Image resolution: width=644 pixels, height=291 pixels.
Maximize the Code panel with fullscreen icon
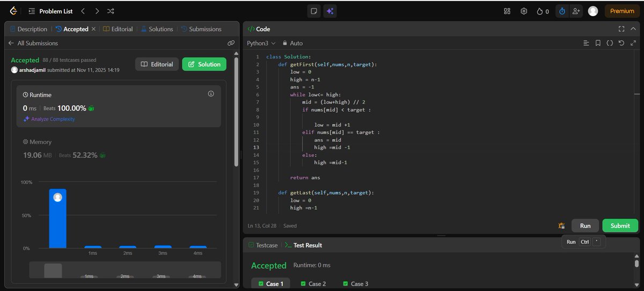pyautogui.click(x=621, y=29)
